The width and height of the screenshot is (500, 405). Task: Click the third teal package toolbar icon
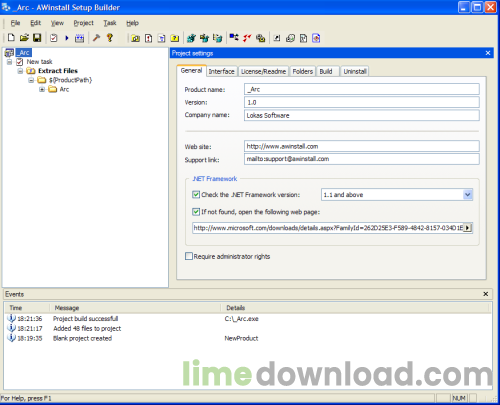(218, 38)
